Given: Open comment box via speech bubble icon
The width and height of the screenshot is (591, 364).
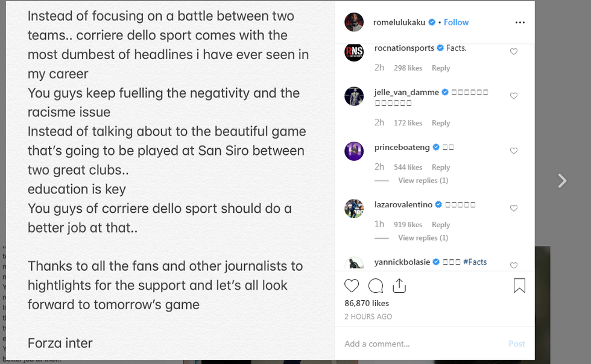Looking at the screenshot, I should point(375,286).
